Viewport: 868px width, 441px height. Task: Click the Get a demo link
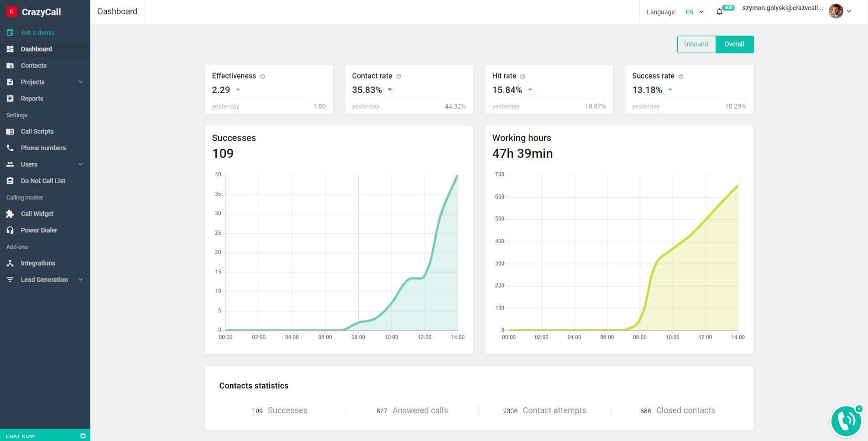pyautogui.click(x=37, y=33)
